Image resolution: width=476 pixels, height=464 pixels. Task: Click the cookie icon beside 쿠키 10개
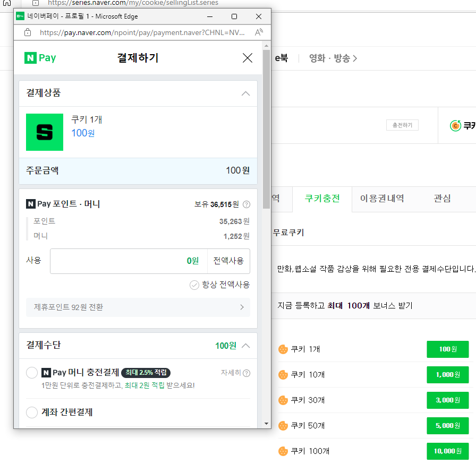click(283, 375)
